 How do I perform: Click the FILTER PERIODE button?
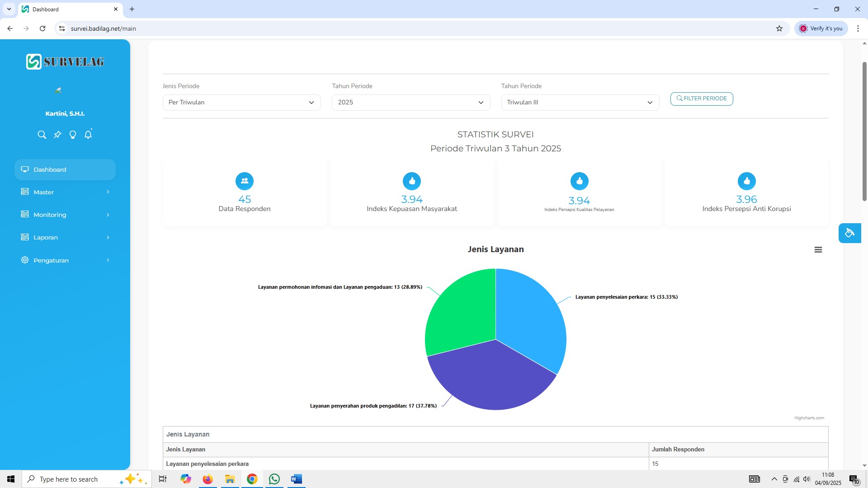[x=701, y=99]
